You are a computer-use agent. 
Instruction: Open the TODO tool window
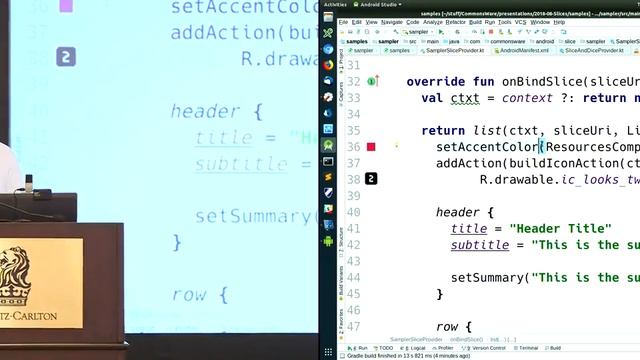pyautogui.click(x=383, y=348)
